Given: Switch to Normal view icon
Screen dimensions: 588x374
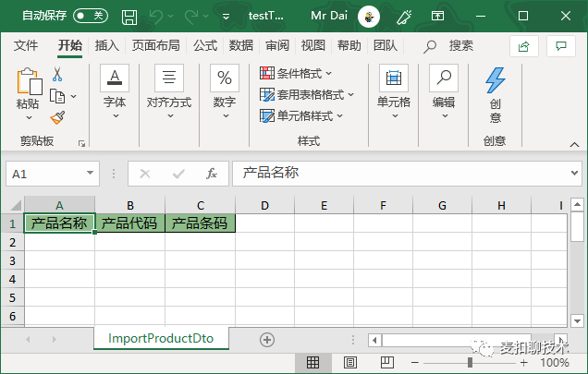Looking at the screenshot, I should point(312,362).
